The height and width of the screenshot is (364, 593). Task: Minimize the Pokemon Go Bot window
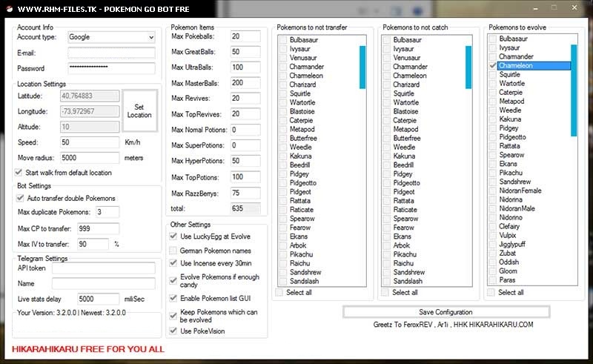click(x=535, y=8)
